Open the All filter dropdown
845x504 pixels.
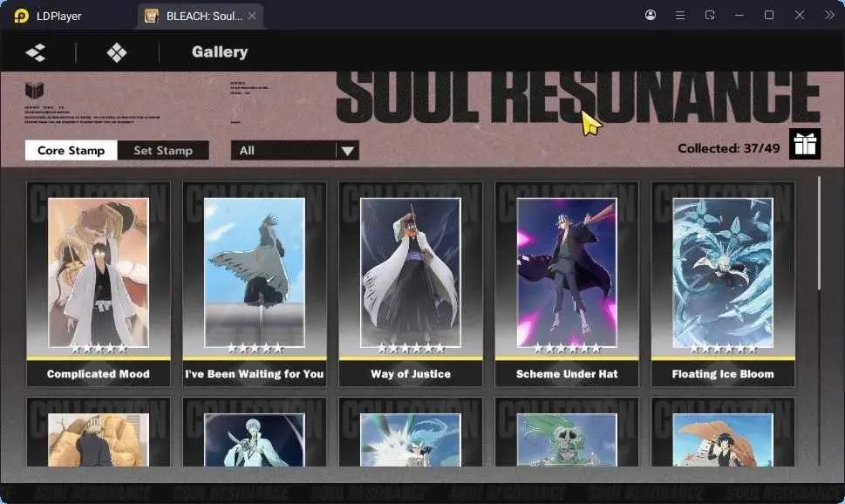click(x=295, y=150)
